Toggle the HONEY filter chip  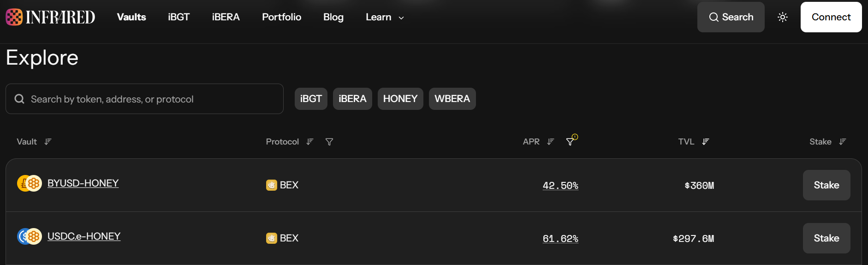click(x=400, y=99)
